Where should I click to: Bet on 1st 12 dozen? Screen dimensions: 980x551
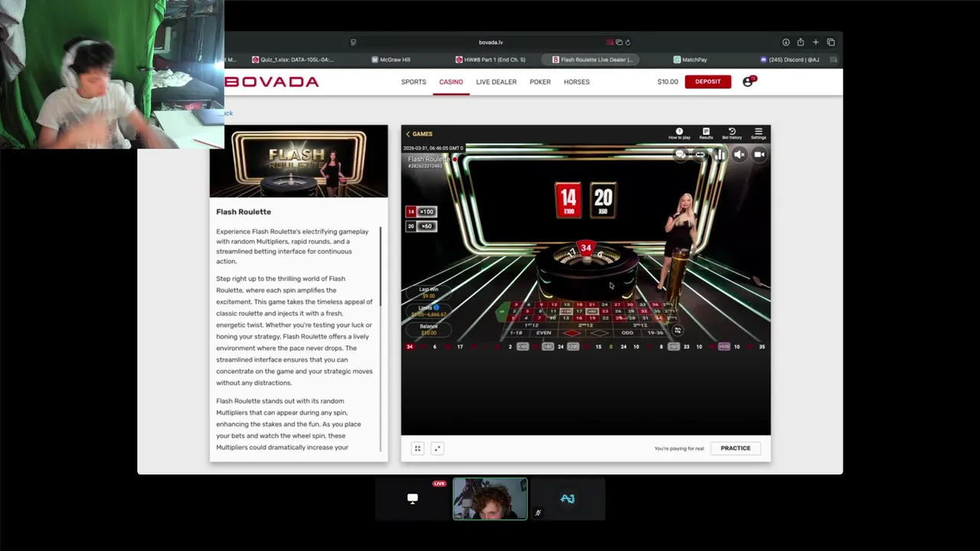532,325
